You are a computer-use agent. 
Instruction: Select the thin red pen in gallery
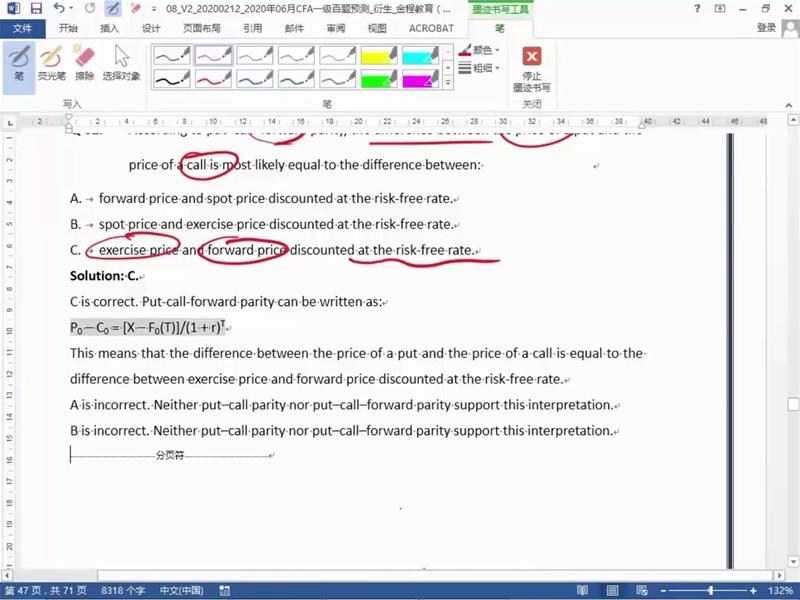(213, 55)
